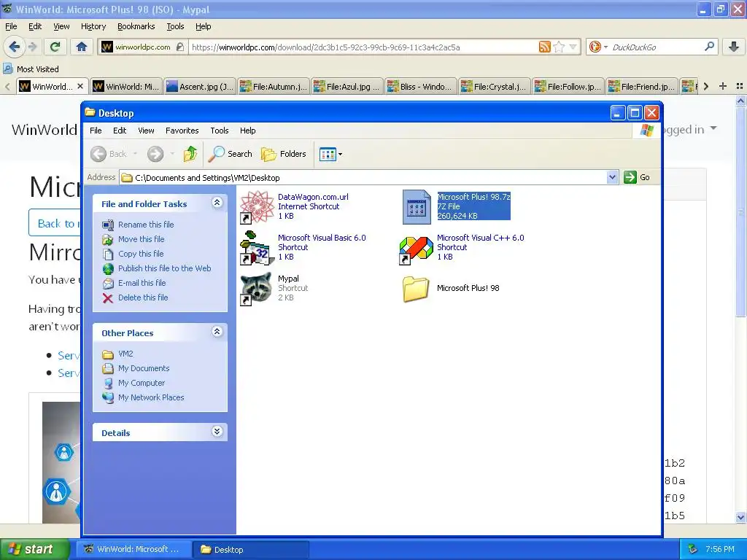Expand the Explorer address bar dropdown

pos(613,177)
